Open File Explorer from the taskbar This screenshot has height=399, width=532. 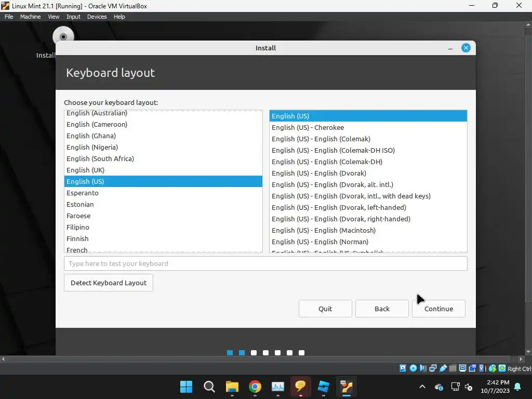(x=232, y=387)
